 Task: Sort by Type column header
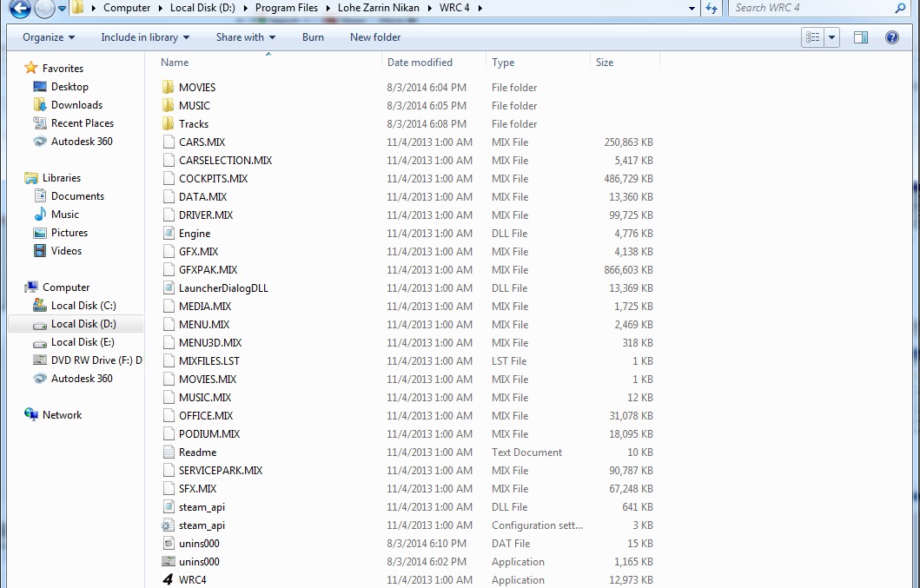503,63
